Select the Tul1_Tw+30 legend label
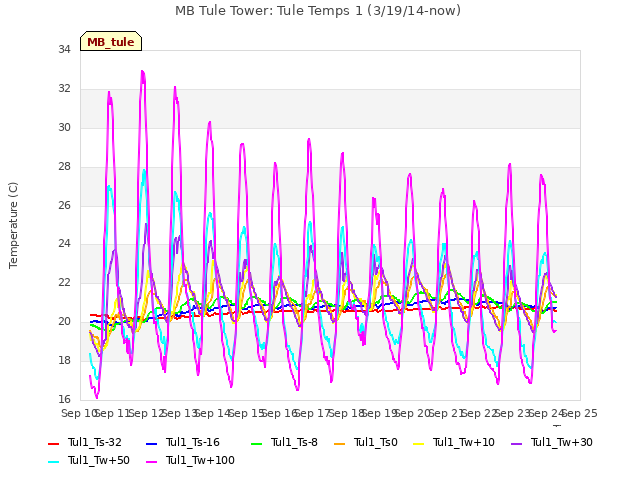The image size is (640, 480). (562, 442)
